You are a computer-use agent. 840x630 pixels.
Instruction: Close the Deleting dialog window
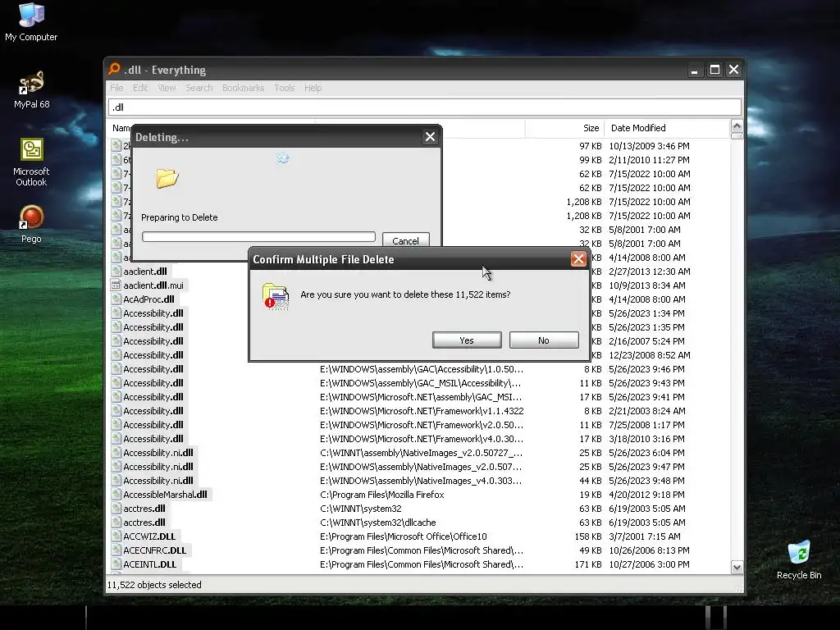click(430, 137)
